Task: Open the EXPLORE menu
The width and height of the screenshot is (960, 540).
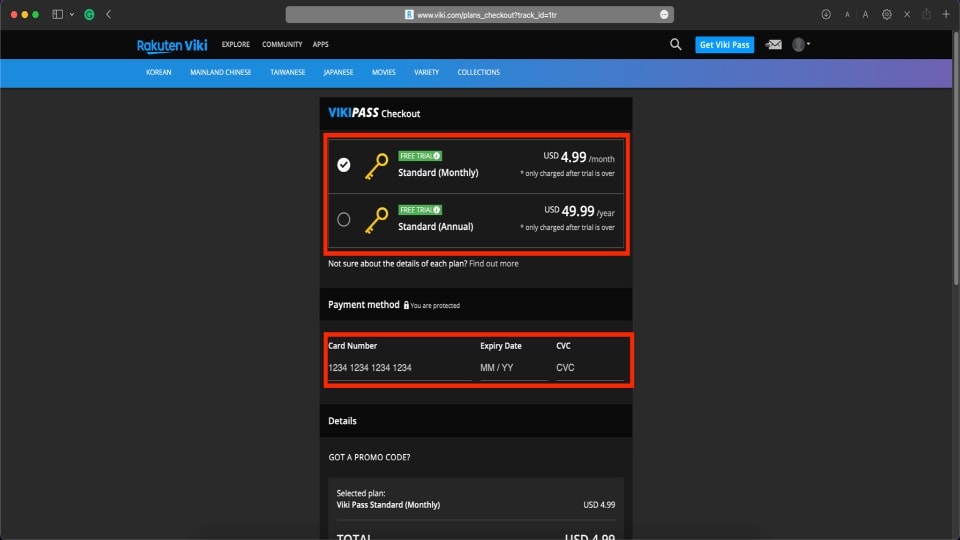Action: (x=236, y=45)
